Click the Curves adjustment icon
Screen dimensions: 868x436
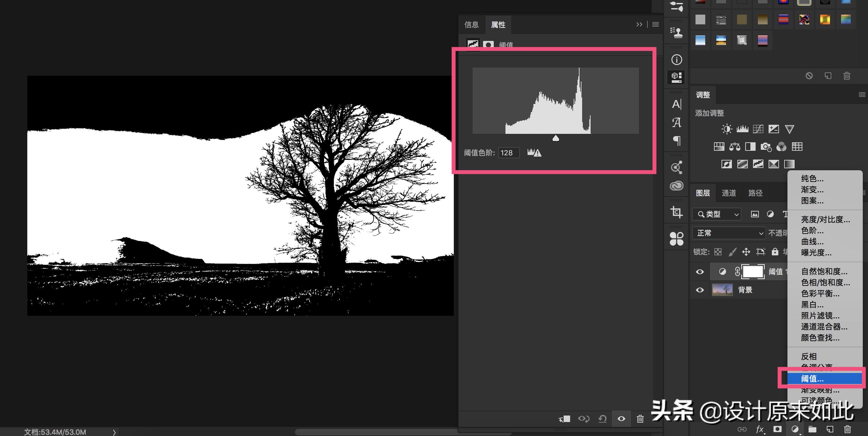[x=758, y=129]
